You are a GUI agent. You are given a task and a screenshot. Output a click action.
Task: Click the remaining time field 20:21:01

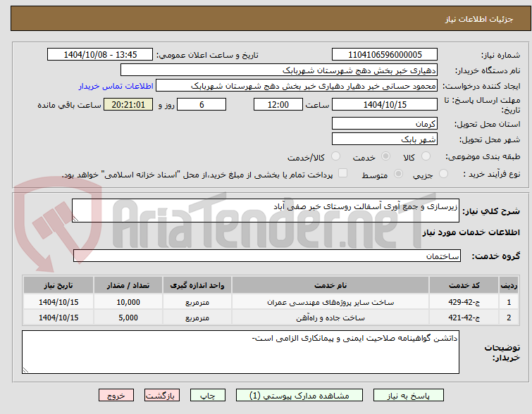click(128, 104)
